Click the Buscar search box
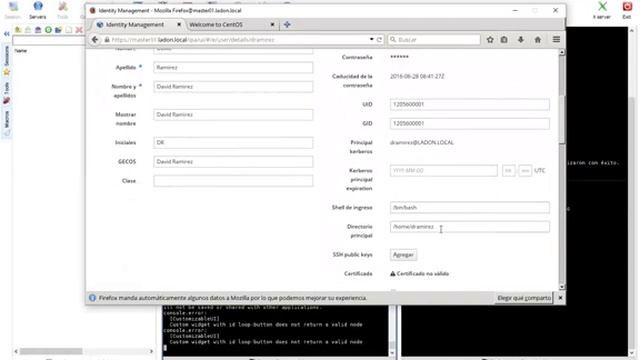The width and height of the screenshot is (640, 360). [x=434, y=40]
